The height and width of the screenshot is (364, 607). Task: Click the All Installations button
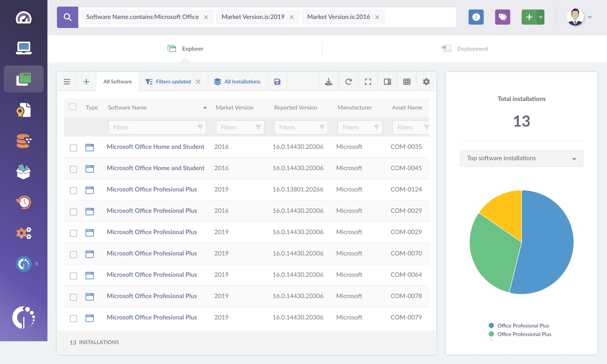[237, 82]
